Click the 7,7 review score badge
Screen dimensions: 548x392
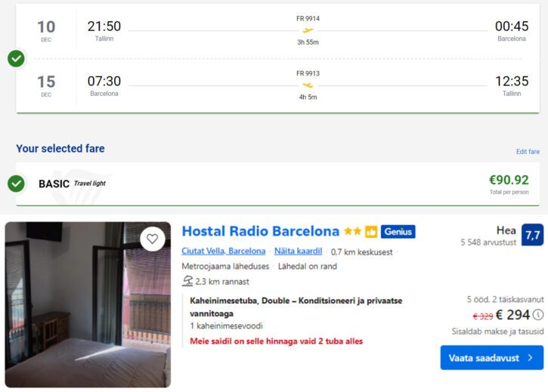532,235
